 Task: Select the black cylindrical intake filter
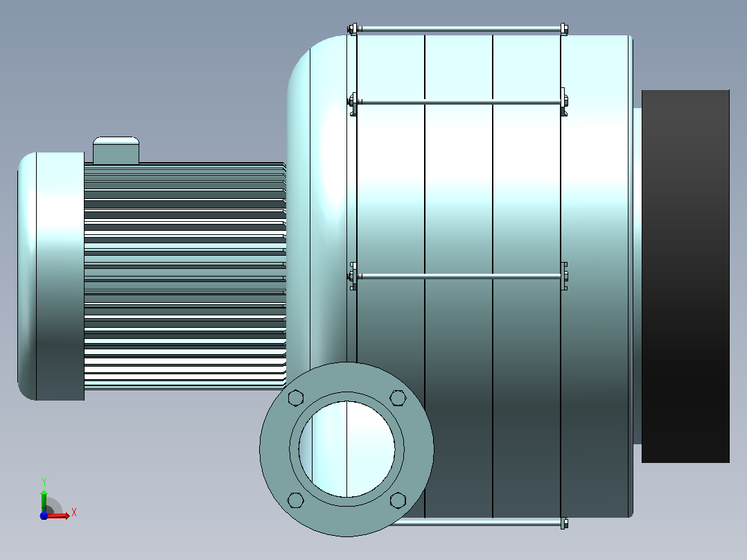tap(685, 276)
